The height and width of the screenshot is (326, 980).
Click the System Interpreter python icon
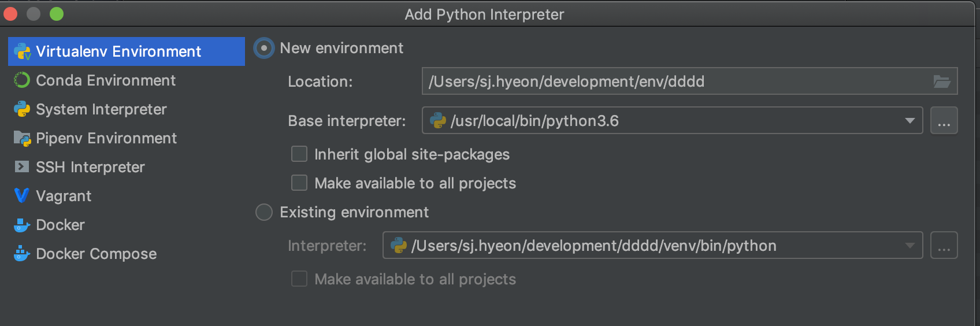point(22,109)
